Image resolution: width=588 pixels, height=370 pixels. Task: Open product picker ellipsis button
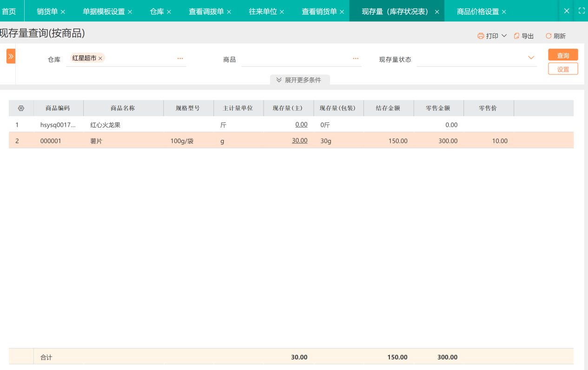[x=356, y=59]
